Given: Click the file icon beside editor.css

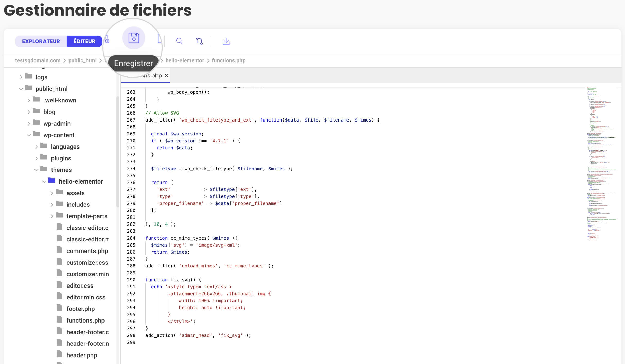Looking at the screenshot, I should click(59, 284).
